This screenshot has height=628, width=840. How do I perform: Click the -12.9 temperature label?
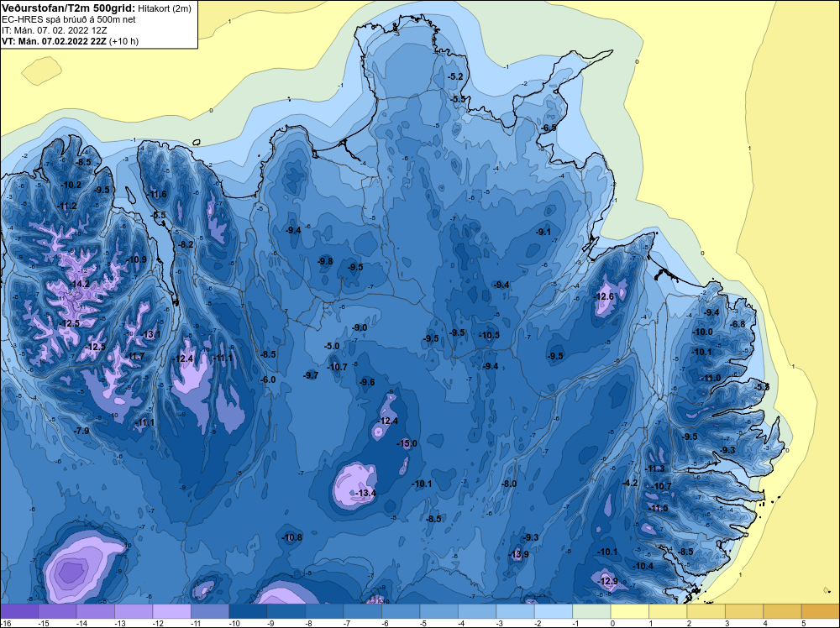[x=607, y=581]
